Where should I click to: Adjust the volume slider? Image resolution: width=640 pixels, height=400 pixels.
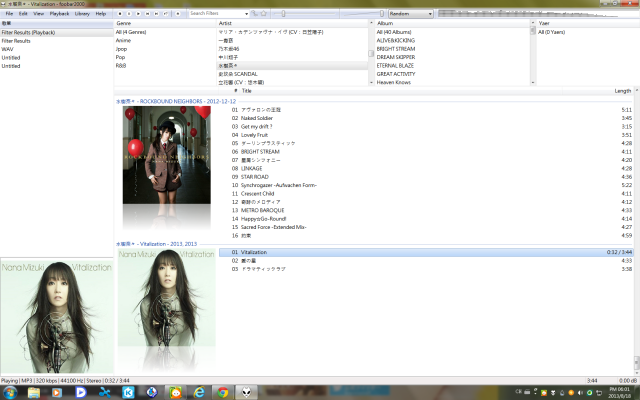click(x=363, y=13)
